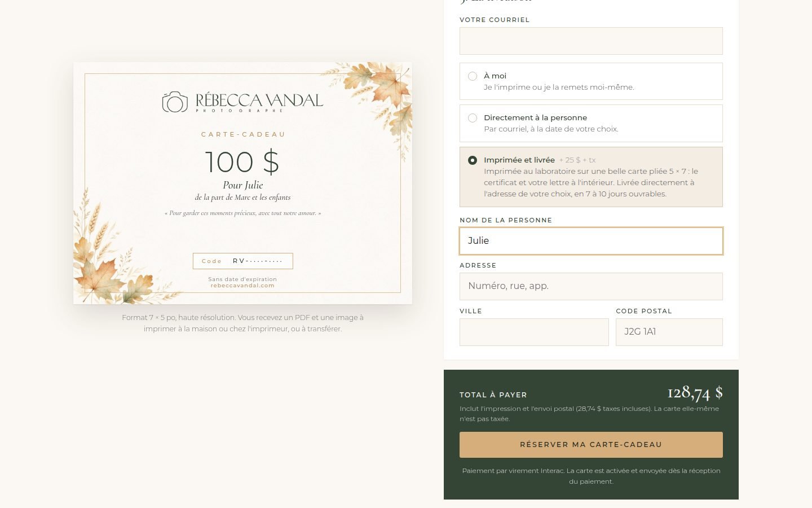Screen dimensions: 812x508
Task: Click the "+ 25 $ + tx" price note
Action: tap(577, 160)
